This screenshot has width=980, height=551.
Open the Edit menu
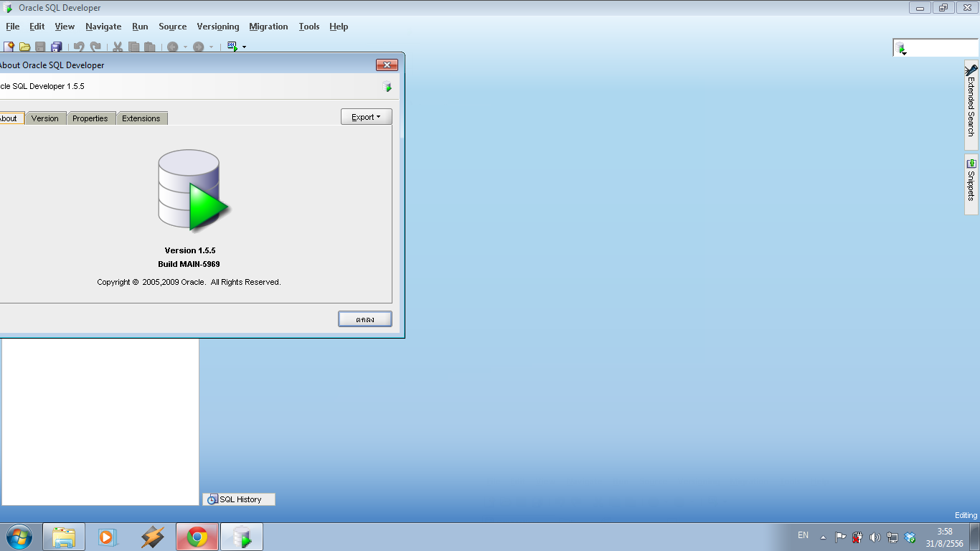click(37, 27)
